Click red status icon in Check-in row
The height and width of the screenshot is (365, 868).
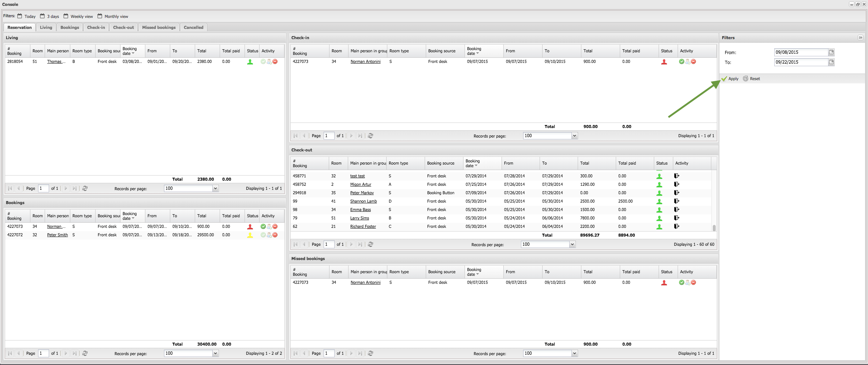[x=664, y=62]
